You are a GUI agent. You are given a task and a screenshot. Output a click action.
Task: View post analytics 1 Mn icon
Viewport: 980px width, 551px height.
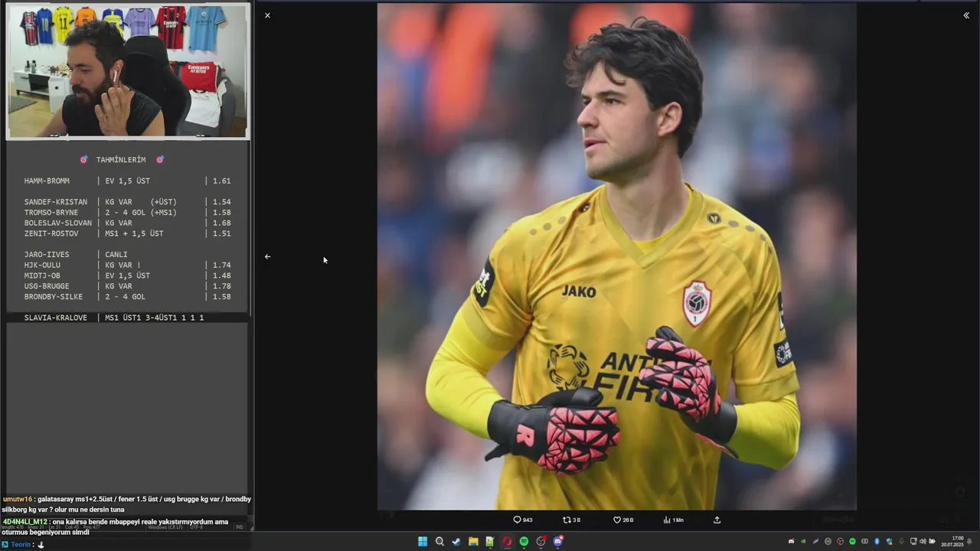click(x=673, y=520)
